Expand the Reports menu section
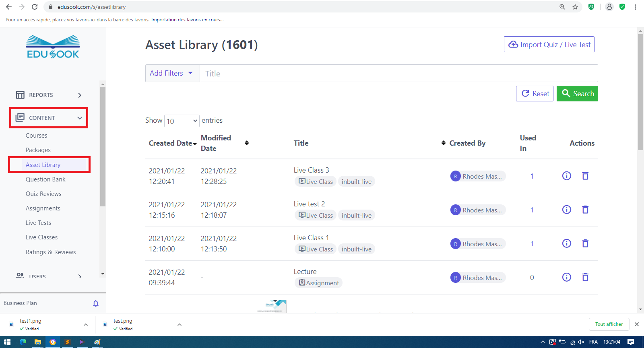 (49, 95)
